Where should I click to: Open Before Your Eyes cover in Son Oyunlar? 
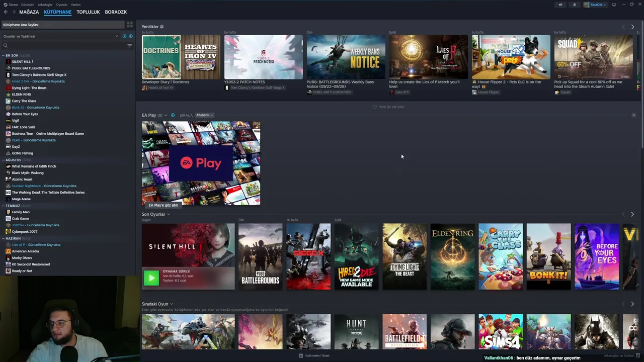pos(597,256)
